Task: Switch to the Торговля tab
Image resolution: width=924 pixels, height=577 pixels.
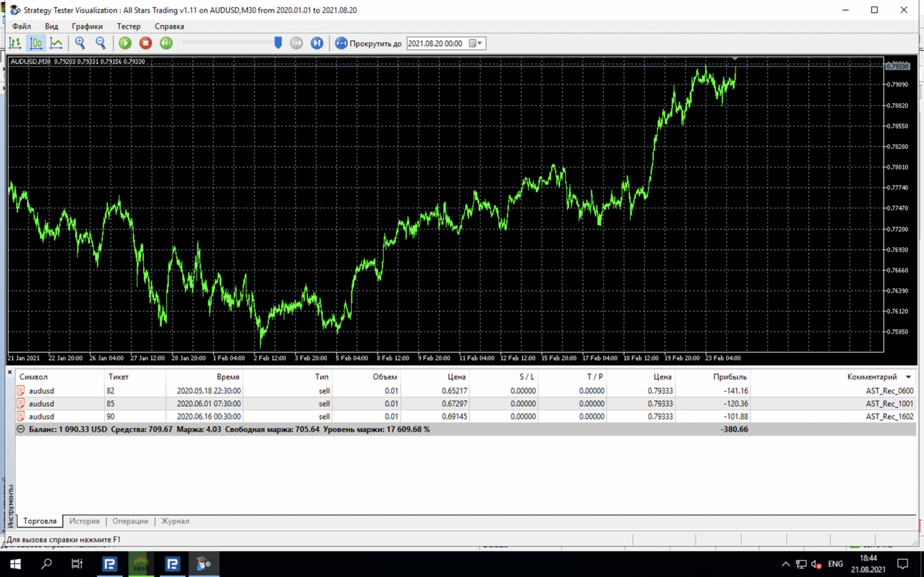Action: pyautogui.click(x=40, y=521)
